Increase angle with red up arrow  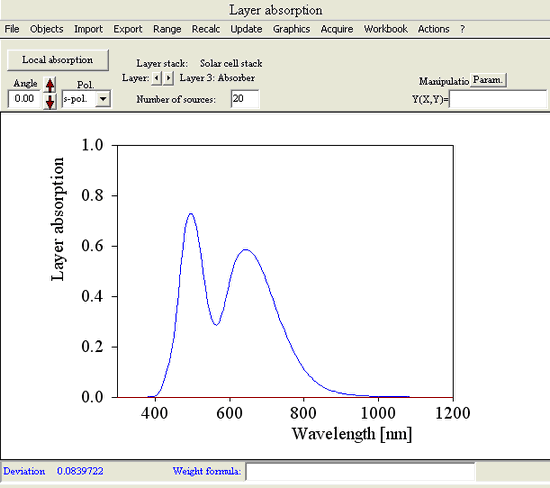pos(50,85)
